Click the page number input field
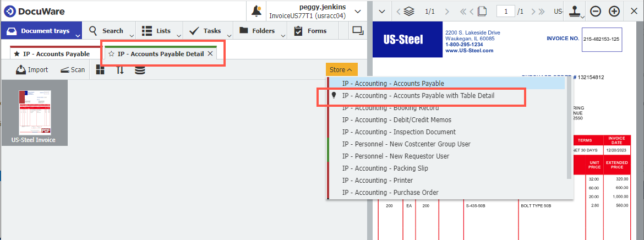Image resolution: width=644 pixels, height=240 pixels. [506, 12]
